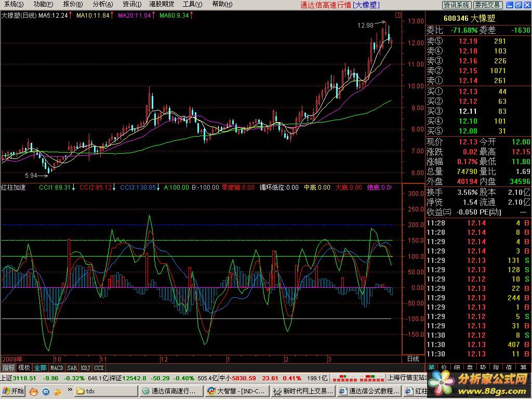Click the 日线 period selector
The height and width of the screenshot is (399, 532).
pyautogui.click(x=413, y=359)
